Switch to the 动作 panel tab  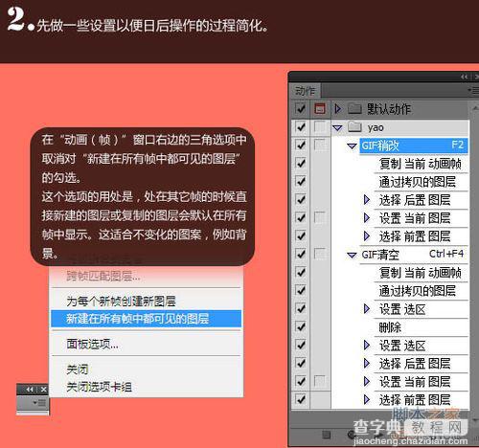click(x=306, y=91)
